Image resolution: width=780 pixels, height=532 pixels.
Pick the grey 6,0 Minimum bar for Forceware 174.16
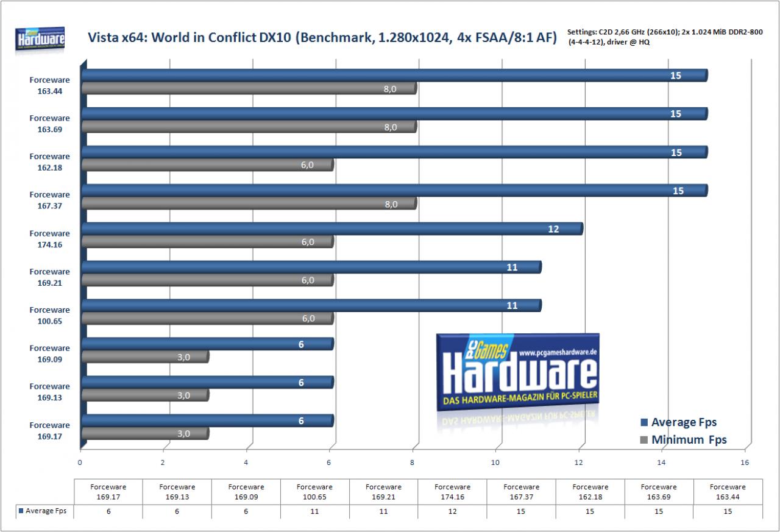[x=207, y=242]
